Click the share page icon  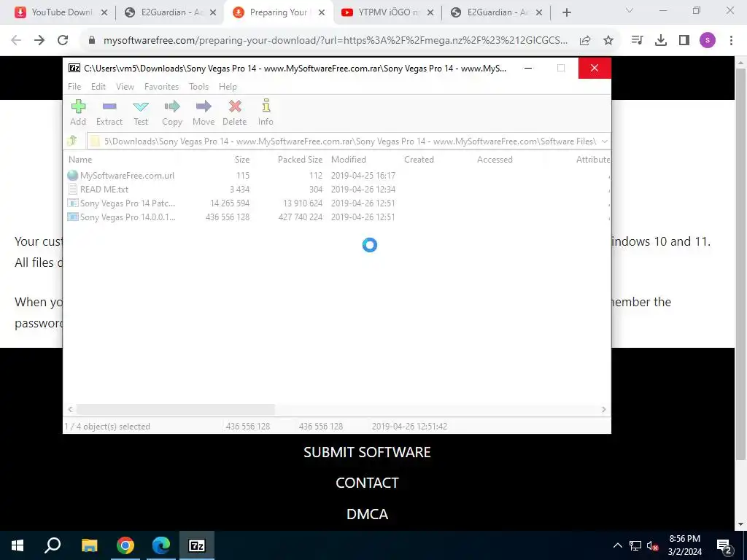coord(585,41)
